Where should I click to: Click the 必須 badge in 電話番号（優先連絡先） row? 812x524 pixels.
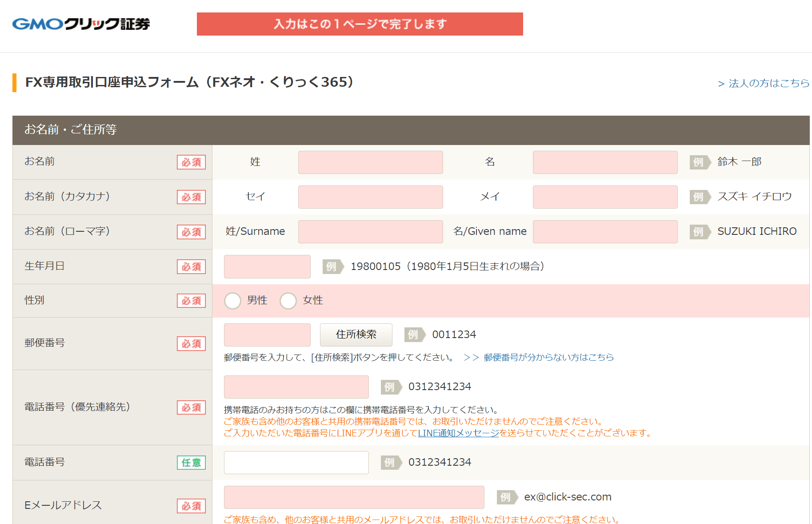point(191,407)
